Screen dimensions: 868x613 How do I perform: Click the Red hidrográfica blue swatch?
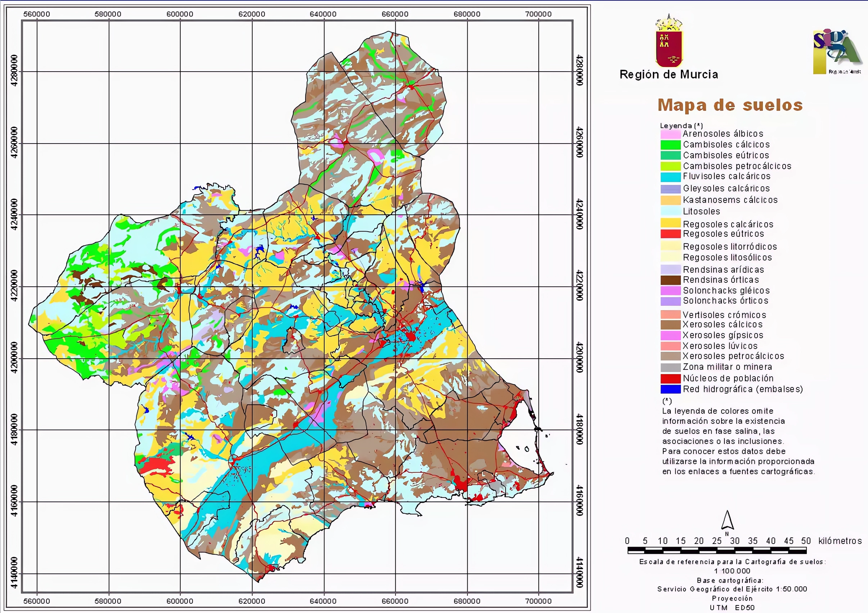[x=670, y=389]
